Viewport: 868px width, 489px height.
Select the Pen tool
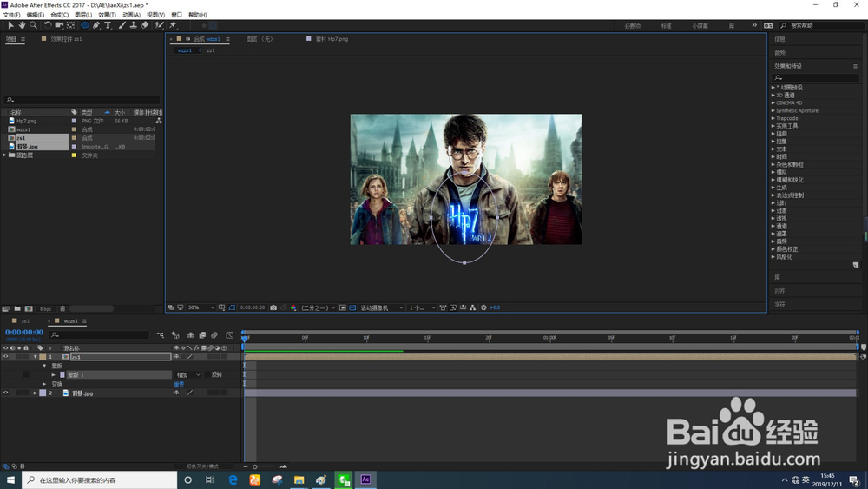[x=96, y=26]
